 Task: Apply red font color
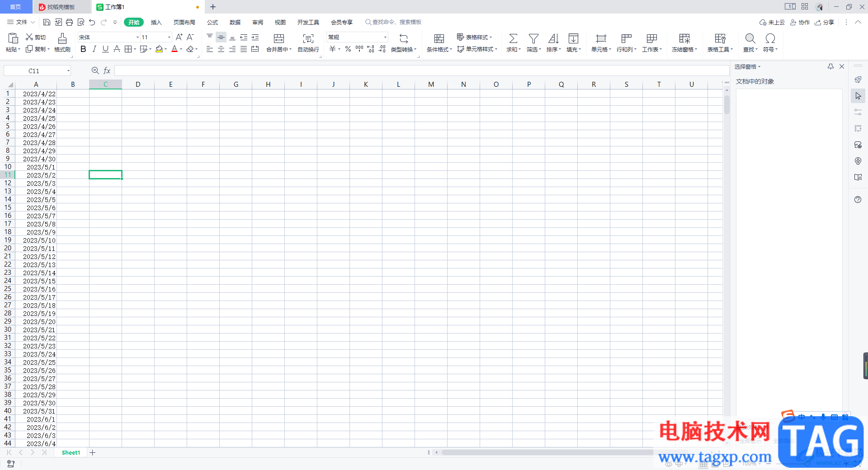click(x=175, y=49)
